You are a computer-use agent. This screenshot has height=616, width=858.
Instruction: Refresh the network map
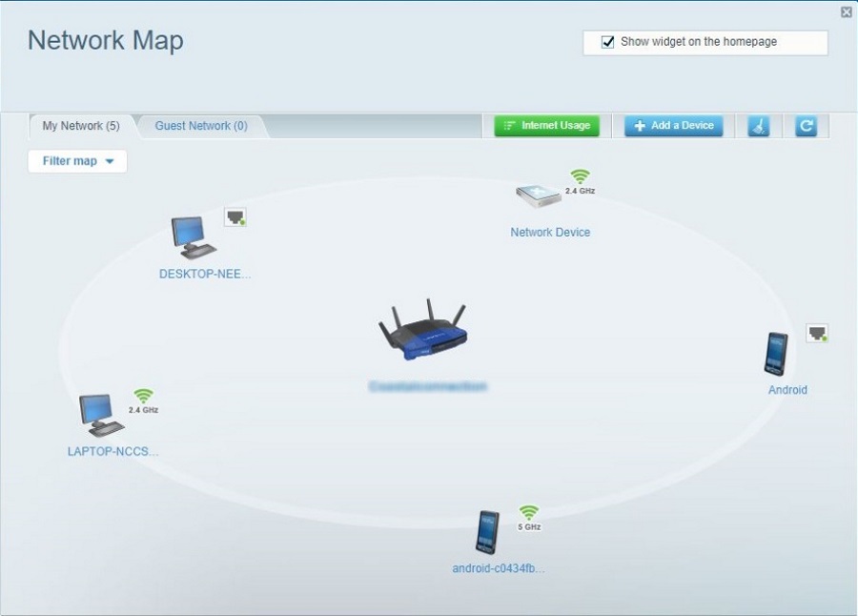click(806, 126)
